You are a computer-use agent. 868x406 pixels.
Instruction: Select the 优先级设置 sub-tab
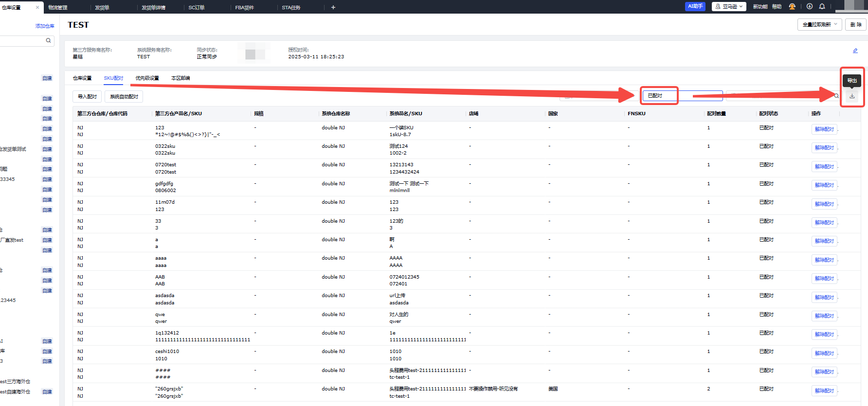pyautogui.click(x=147, y=78)
